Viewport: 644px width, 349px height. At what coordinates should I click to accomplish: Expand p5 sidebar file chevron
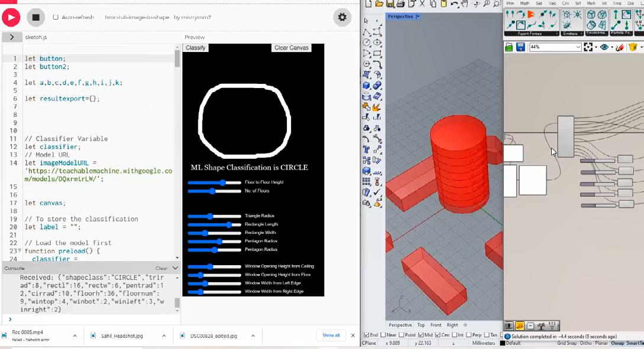[x=11, y=37]
